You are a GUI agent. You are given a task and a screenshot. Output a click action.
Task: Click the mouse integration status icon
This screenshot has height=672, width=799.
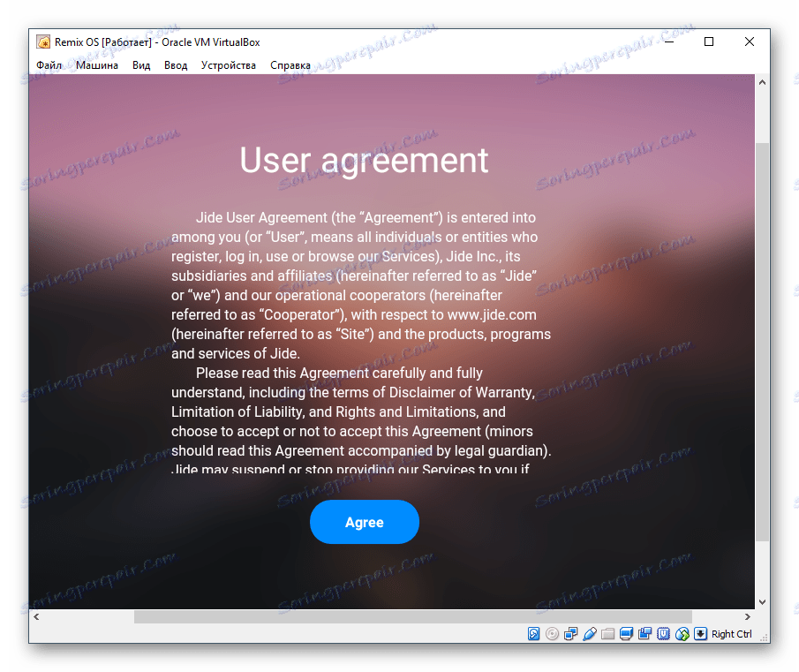[682, 634]
